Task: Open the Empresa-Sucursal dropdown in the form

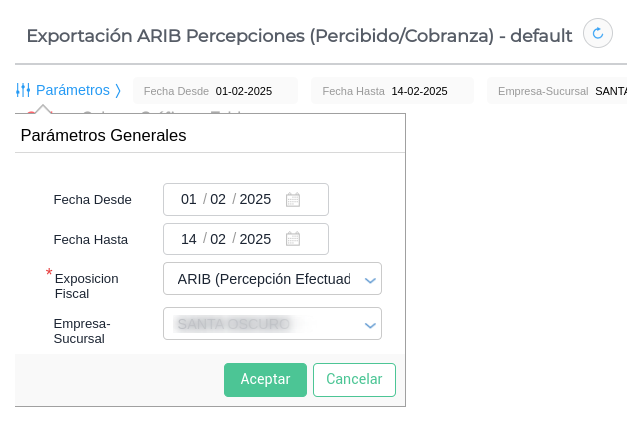Action: coord(370,325)
